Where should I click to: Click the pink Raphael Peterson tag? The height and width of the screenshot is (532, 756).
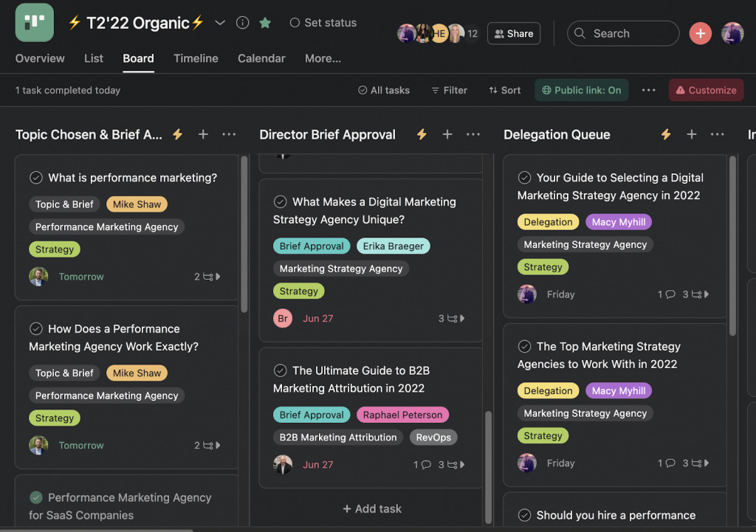click(402, 415)
